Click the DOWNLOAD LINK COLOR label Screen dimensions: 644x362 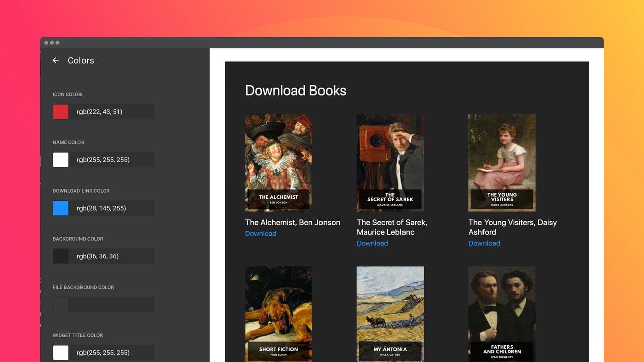[81, 191]
